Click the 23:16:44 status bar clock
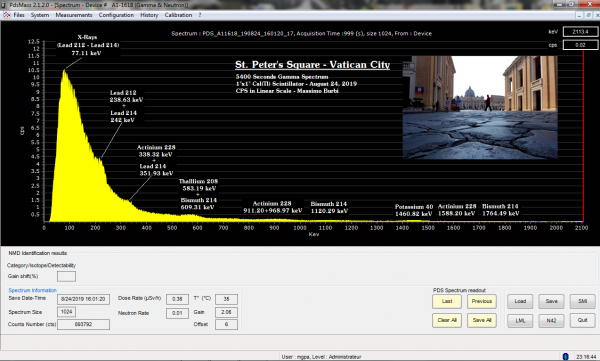The height and width of the screenshot is (361, 600). (x=585, y=357)
